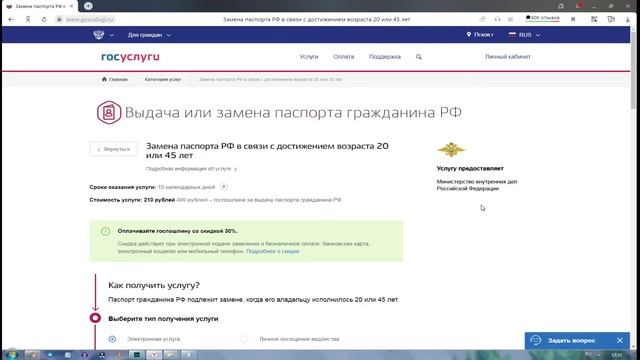Open Подробнее о скидке link
This screenshot has width=640, height=360.
(273, 251)
